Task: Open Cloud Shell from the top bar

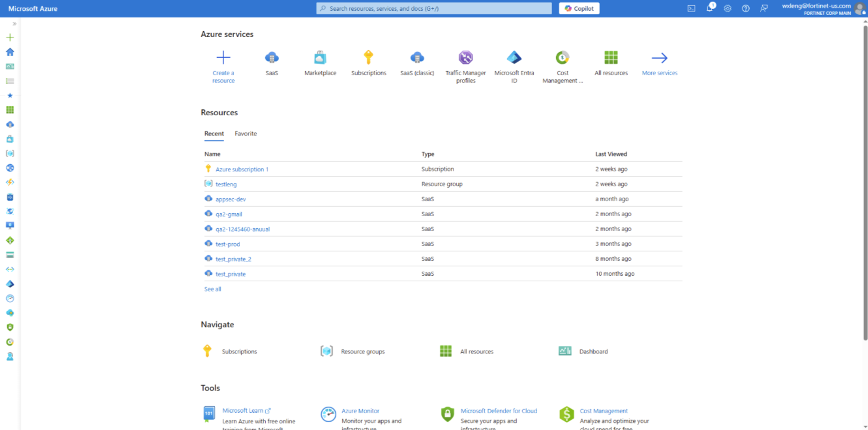Action: tap(691, 8)
